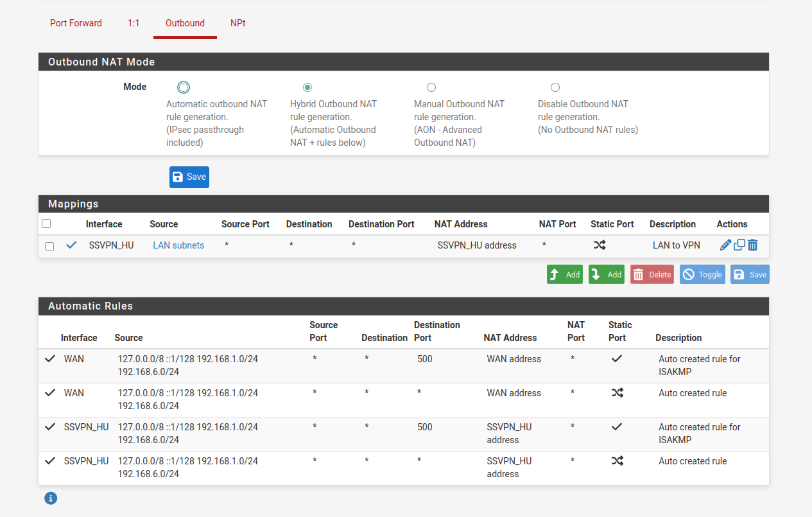Check the select-all checkbox in Mappings header
The width and height of the screenshot is (812, 517).
[x=46, y=223]
